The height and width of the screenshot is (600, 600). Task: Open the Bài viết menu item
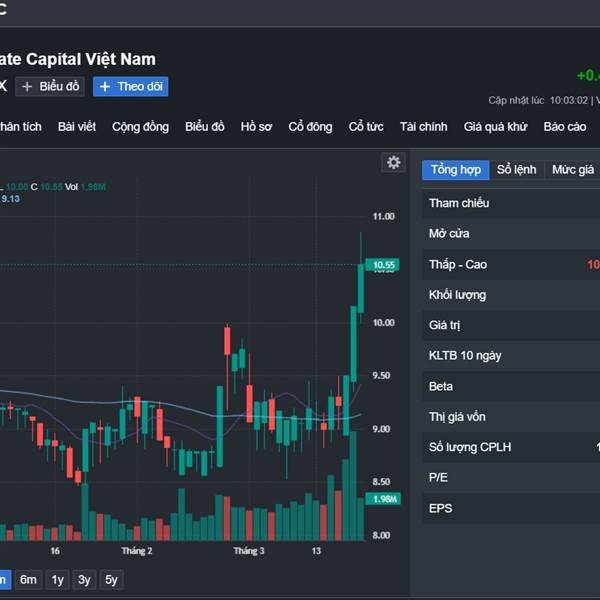(77, 127)
